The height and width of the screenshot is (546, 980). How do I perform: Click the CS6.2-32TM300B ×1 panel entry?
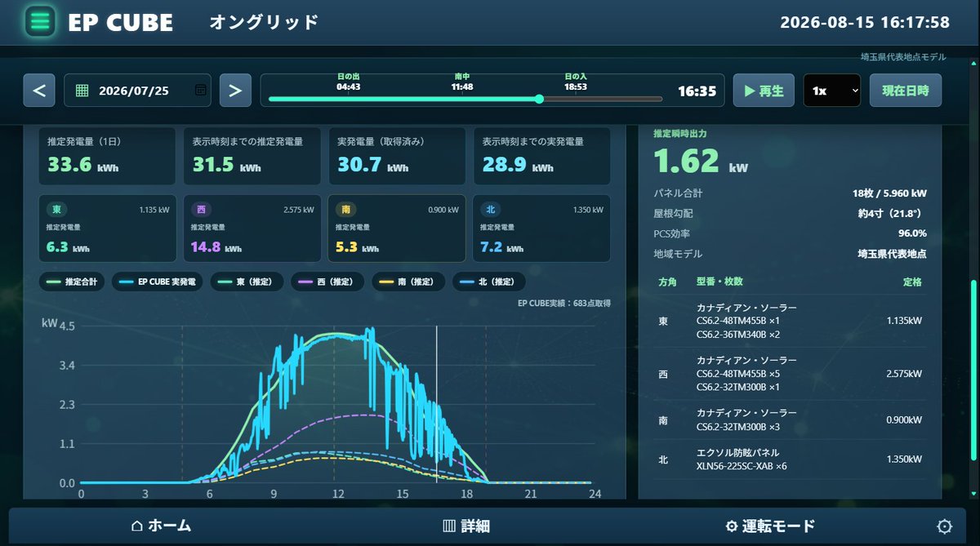[x=738, y=387]
